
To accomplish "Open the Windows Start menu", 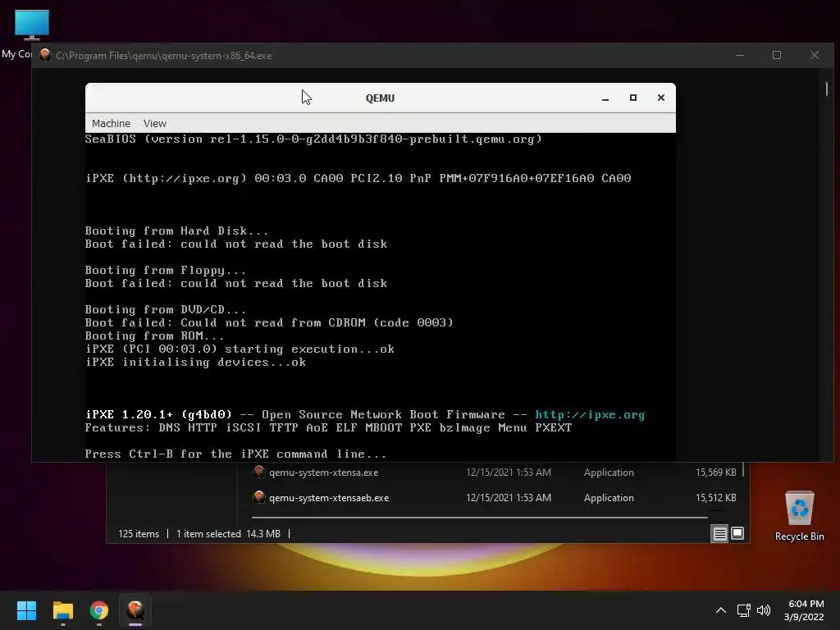I will tap(26, 610).
